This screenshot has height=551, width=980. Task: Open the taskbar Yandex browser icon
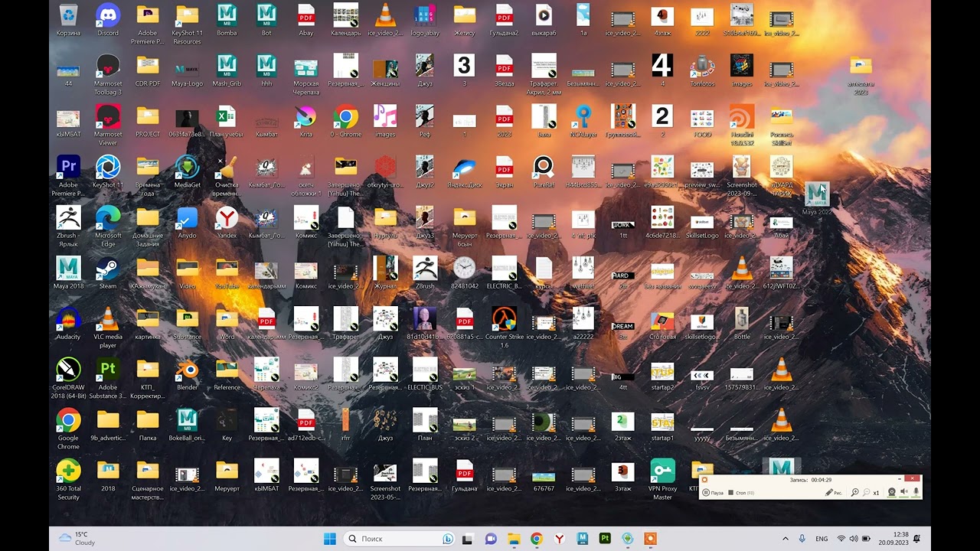(x=560, y=539)
